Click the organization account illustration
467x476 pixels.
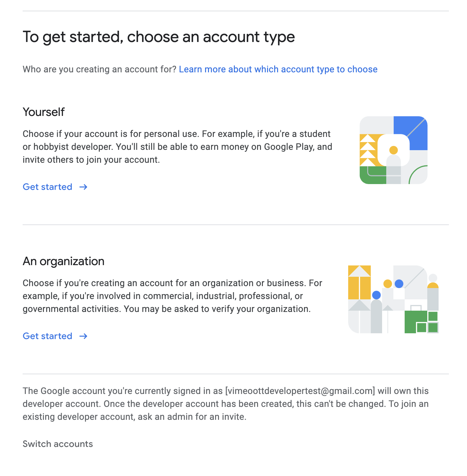click(393, 299)
